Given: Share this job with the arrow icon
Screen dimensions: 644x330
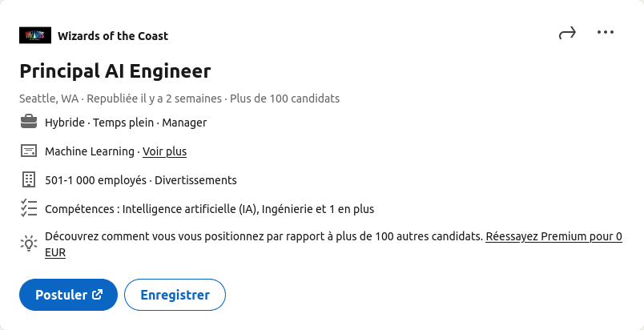Looking at the screenshot, I should pyautogui.click(x=567, y=33).
